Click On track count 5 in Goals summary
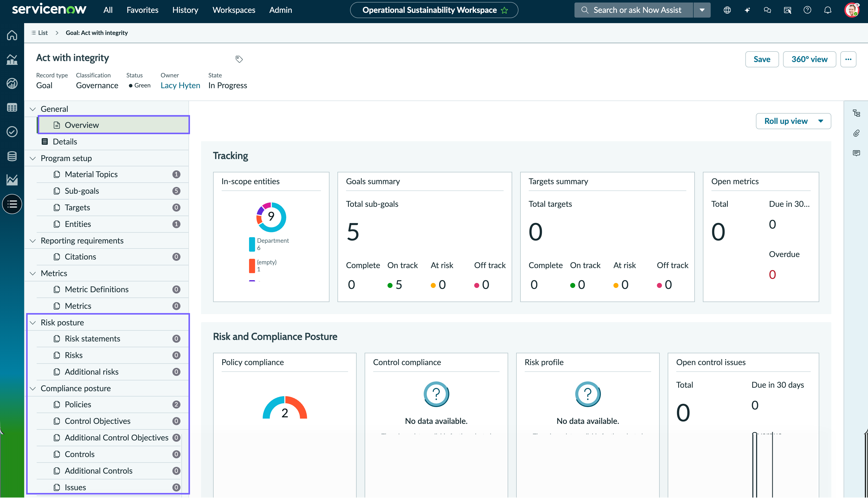The height and width of the screenshot is (498, 868). point(398,285)
